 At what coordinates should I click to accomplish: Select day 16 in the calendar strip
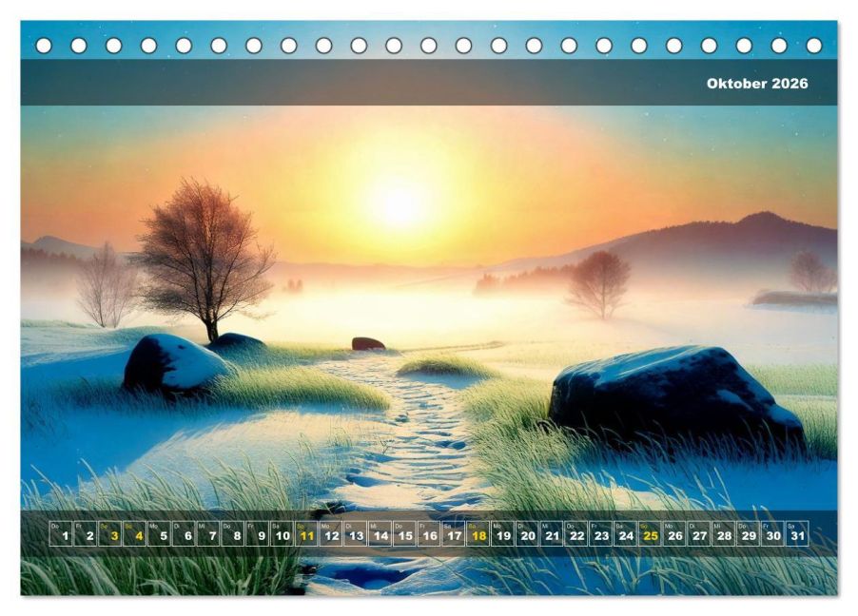click(430, 533)
